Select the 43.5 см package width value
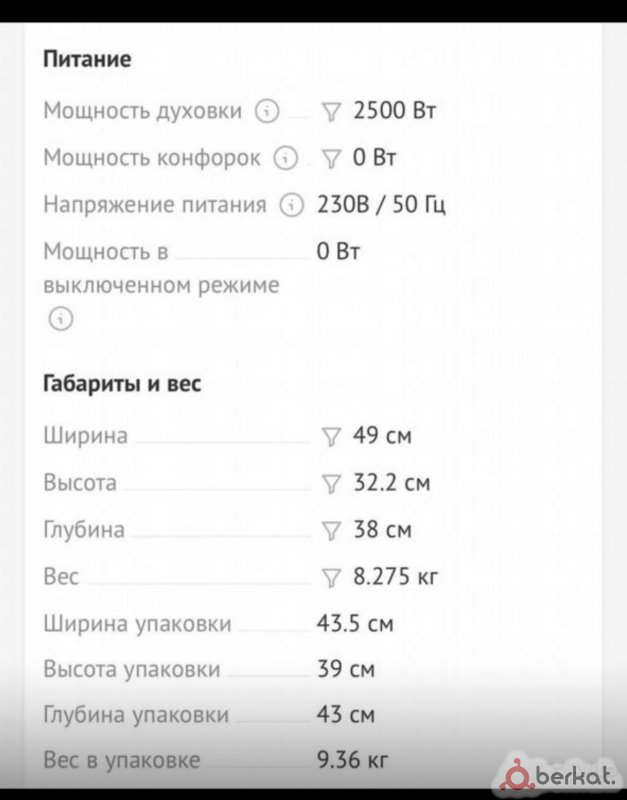Viewport: 627px width, 800px height. pyautogui.click(x=355, y=624)
